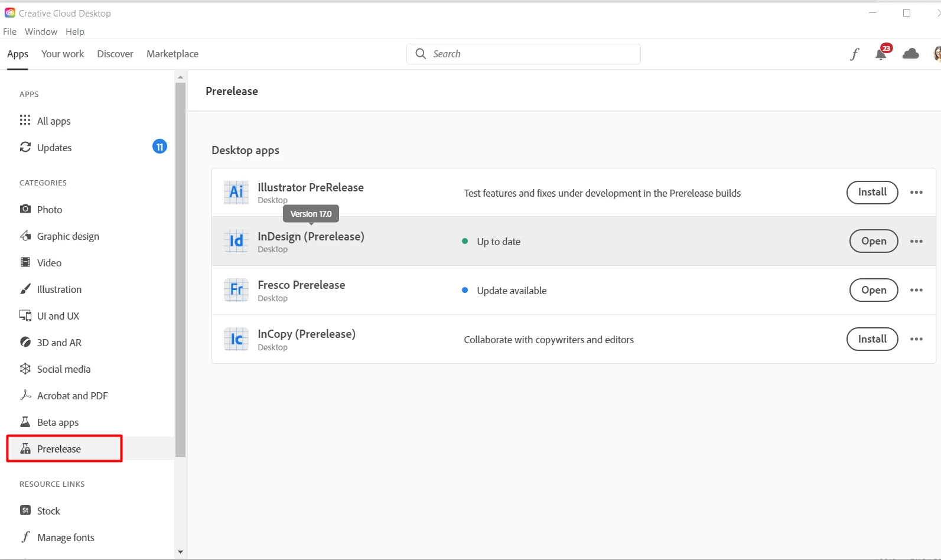Open the fonts icon in the top bar
Image resolution: width=941 pixels, height=560 pixels.
(854, 54)
